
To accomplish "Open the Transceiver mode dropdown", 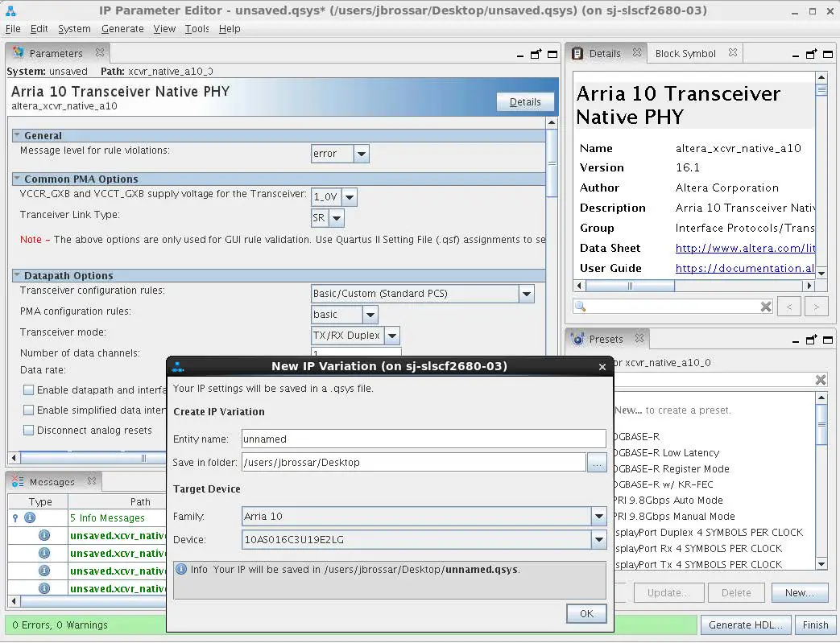I will (392, 336).
